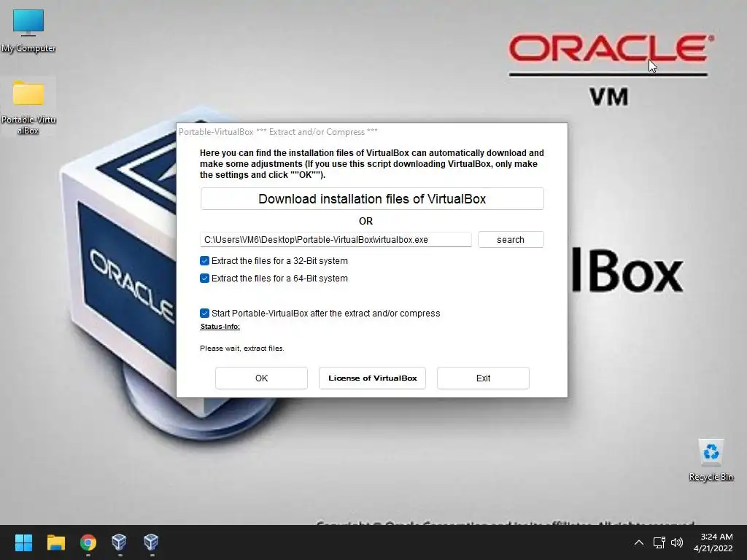The height and width of the screenshot is (560, 747).
Task: Open the clock showing 3:24 AM
Action: (x=713, y=542)
